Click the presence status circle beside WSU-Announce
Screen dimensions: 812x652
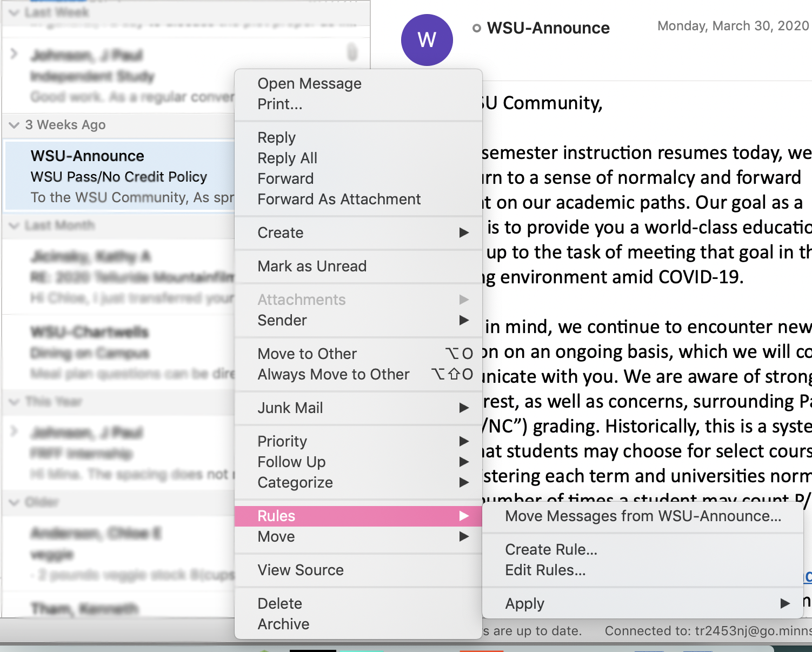tap(476, 28)
